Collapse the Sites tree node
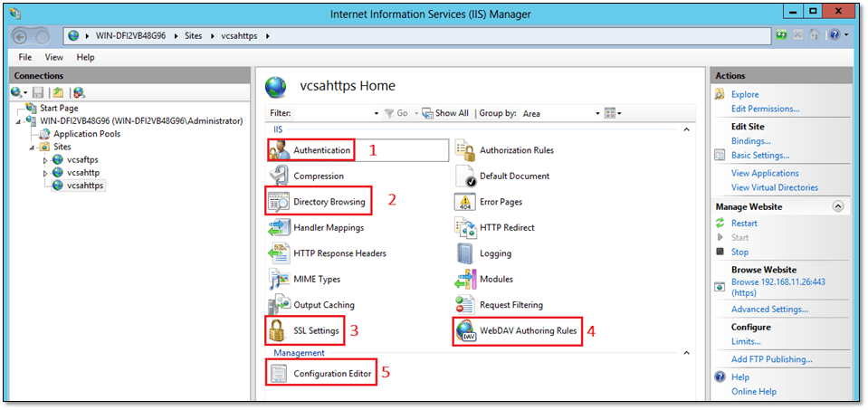 [x=32, y=148]
